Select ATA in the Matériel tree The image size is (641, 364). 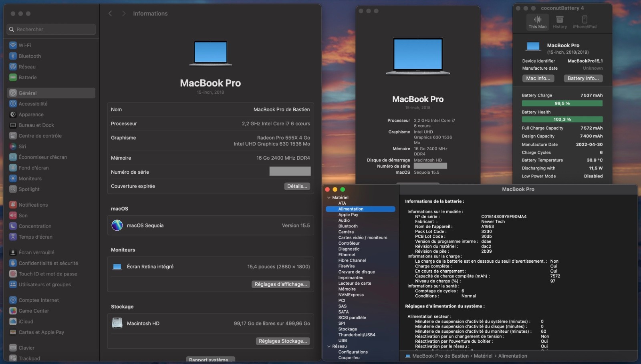[x=342, y=203]
